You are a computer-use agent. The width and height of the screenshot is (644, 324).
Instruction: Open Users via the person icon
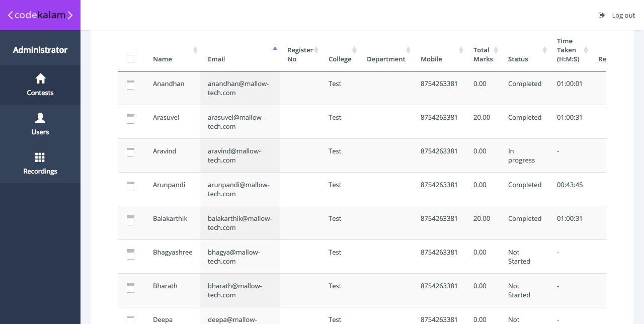tap(40, 118)
